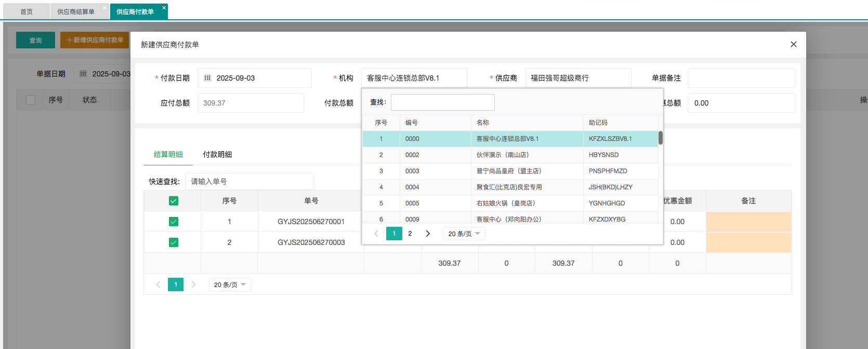The width and height of the screenshot is (868, 349).
Task: Close the 新建供应商付款单 dialog with X
Action: click(793, 44)
